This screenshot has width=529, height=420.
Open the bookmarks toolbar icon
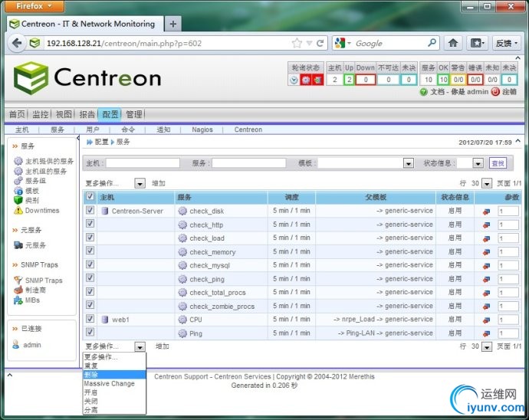click(x=477, y=43)
